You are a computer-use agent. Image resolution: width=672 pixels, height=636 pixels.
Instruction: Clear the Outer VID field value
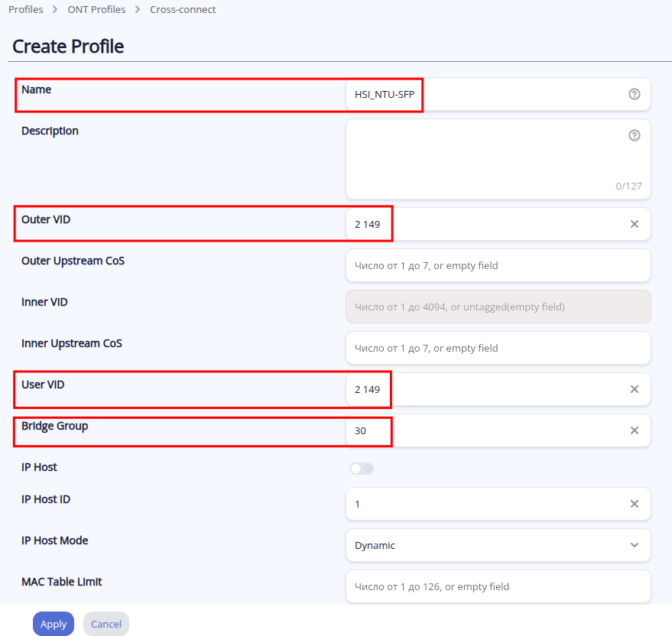point(634,224)
